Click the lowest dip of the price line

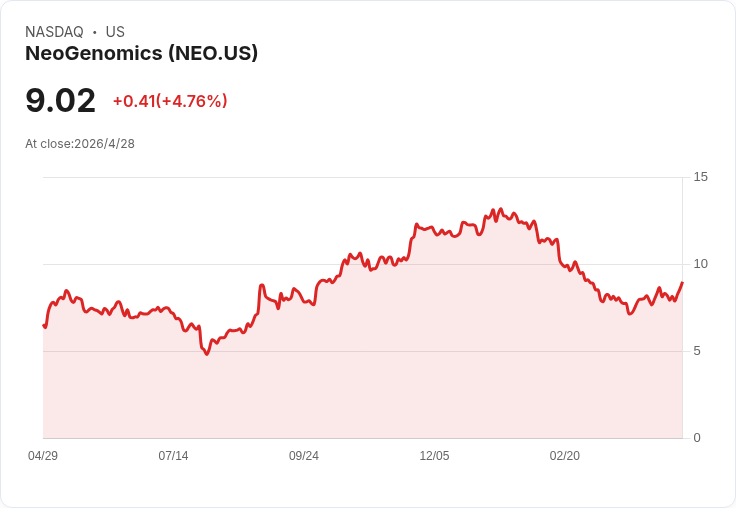point(207,354)
